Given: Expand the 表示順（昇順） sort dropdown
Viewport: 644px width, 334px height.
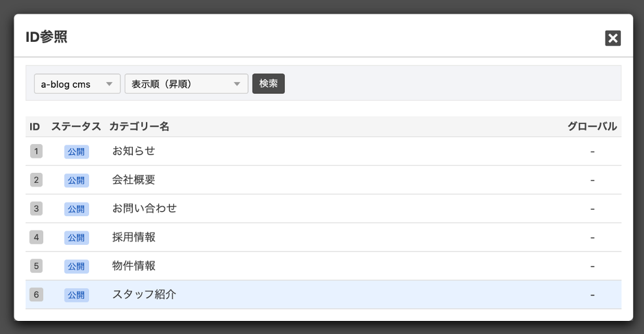Looking at the screenshot, I should click(x=186, y=84).
